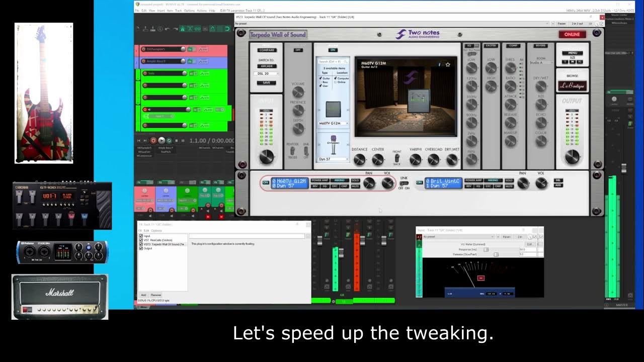Click the OVERLOAD knob

point(434,160)
